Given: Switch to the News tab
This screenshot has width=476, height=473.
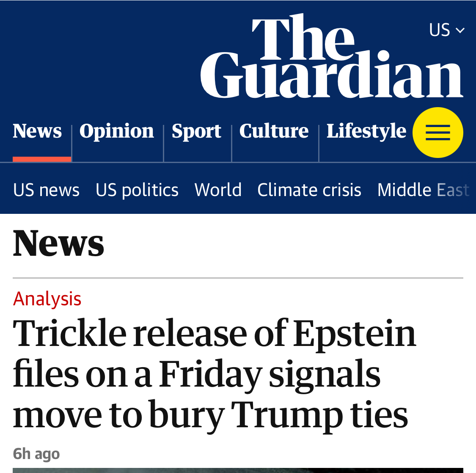Looking at the screenshot, I should (x=37, y=131).
